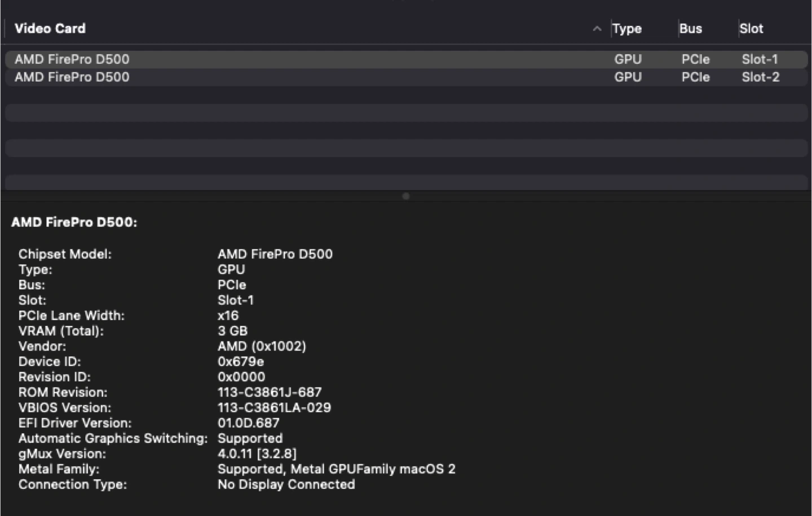Viewport: 812px width, 516px height.
Task: Click the VBIOS Version value 113-C3861LA-029
Action: pyautogui.click(x=274, y=408)
